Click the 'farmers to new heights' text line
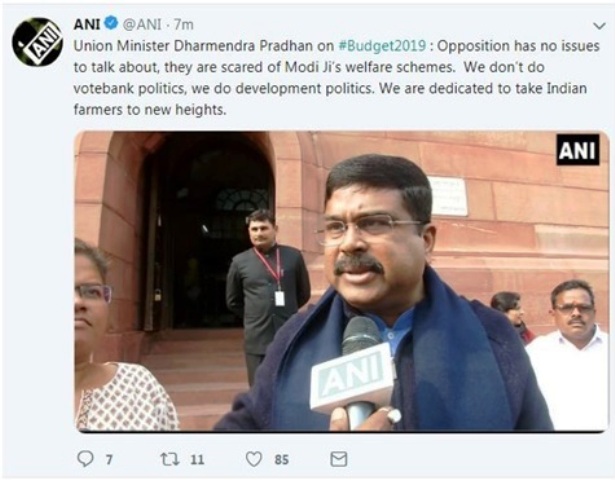 click(x=150, y=109)
